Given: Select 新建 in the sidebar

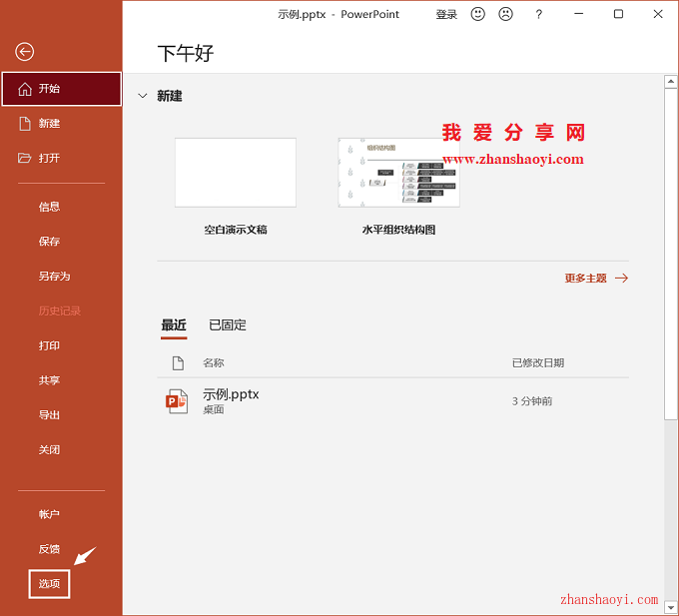Looking at the screenshot, I should click(62, 124).
